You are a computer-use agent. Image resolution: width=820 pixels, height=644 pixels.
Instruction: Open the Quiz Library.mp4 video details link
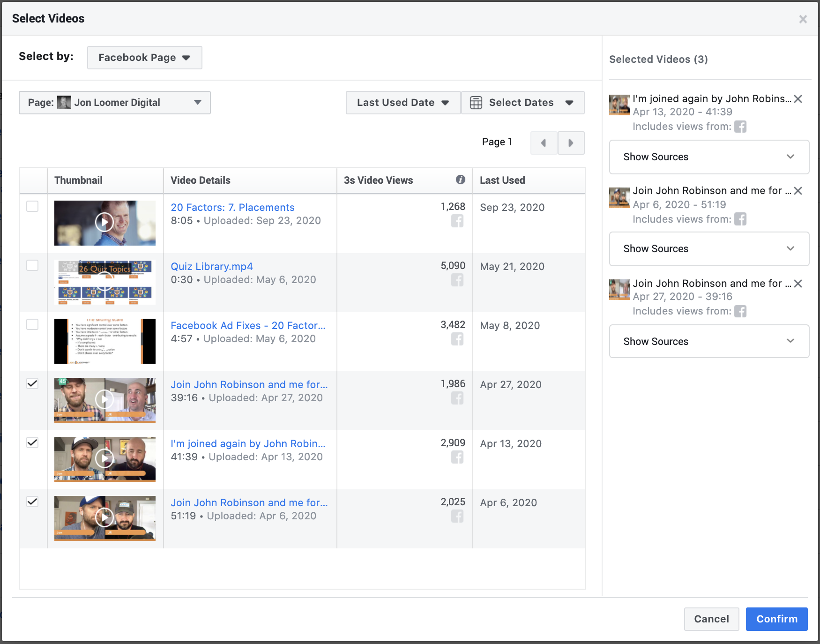(211, 266)
